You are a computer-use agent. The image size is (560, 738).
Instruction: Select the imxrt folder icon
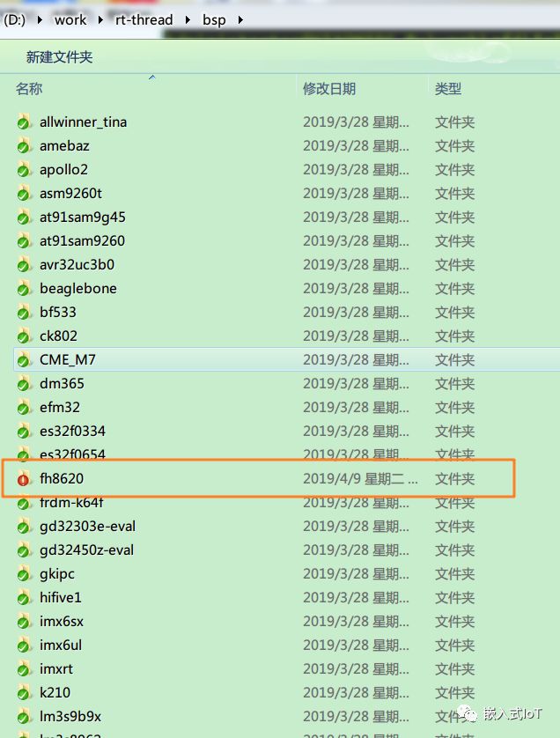(24, 668)
